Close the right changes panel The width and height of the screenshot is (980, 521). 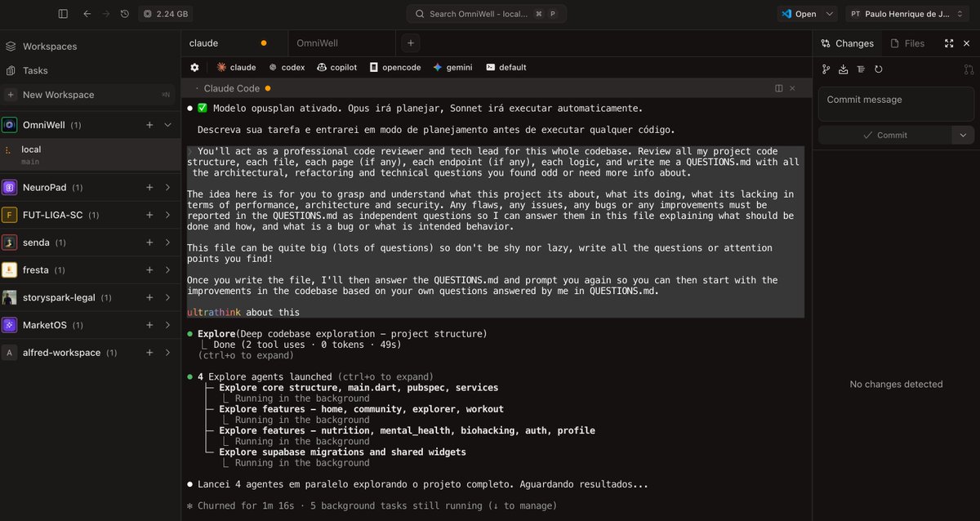click(967, 43)
